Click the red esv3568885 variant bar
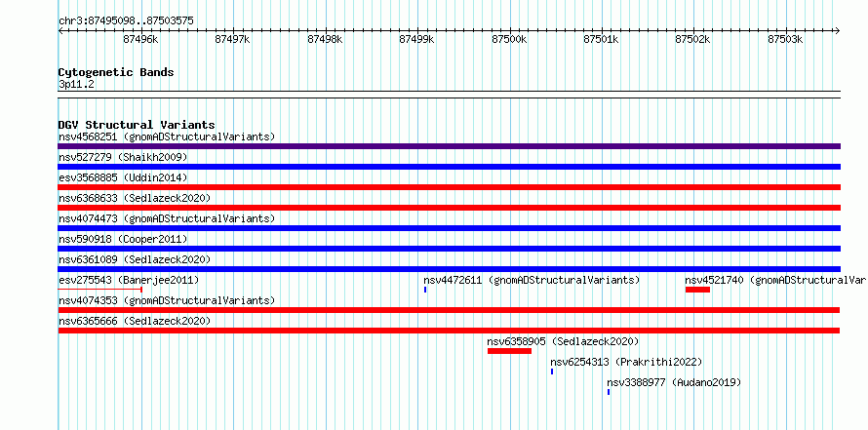This screenshot has height=430, width=868. (449, 187)
